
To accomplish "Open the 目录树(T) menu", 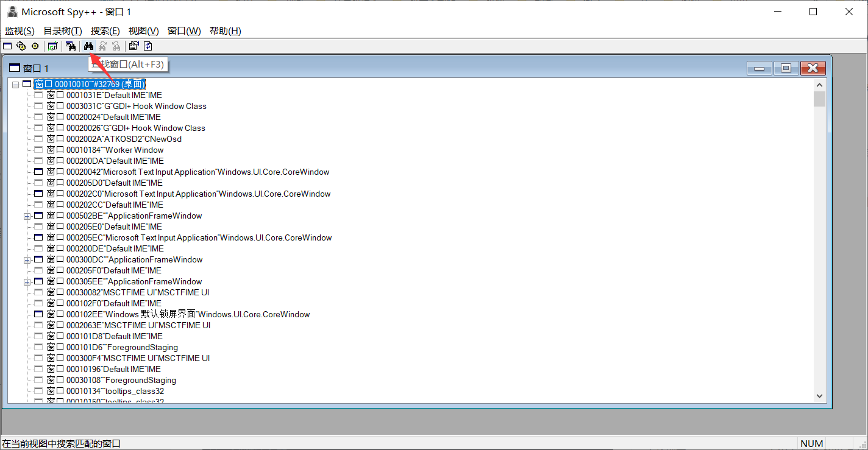I will pyautogui.click(x=63, y=31).
